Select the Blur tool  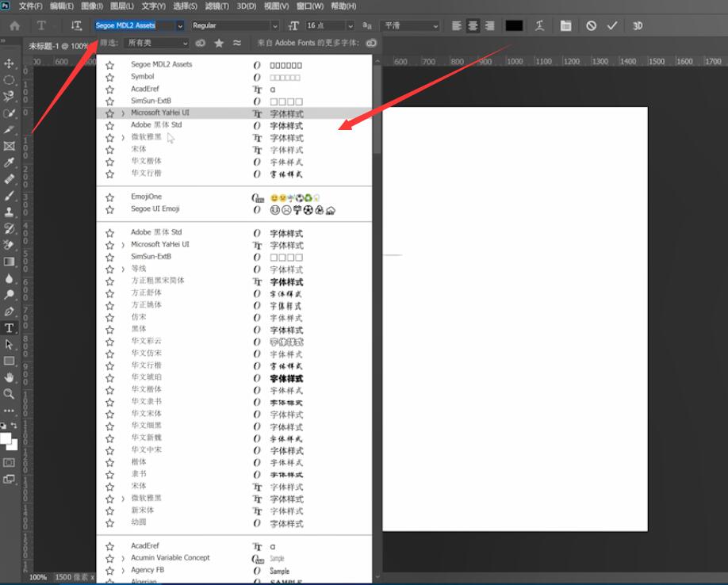[9, 278]
